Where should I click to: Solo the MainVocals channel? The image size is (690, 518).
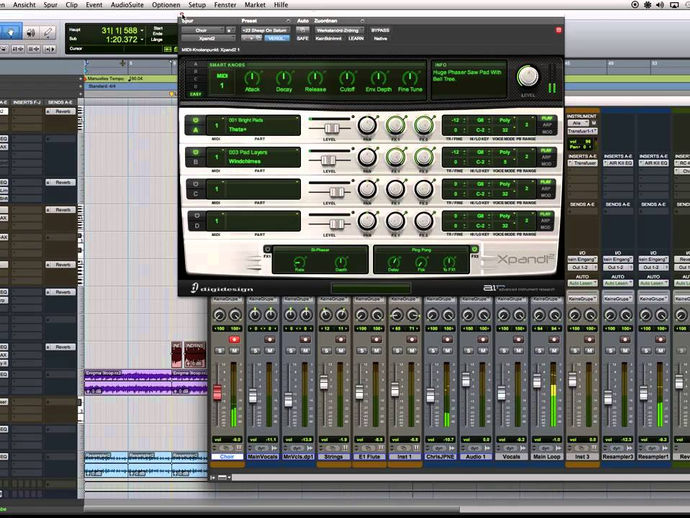pos(255,351)
